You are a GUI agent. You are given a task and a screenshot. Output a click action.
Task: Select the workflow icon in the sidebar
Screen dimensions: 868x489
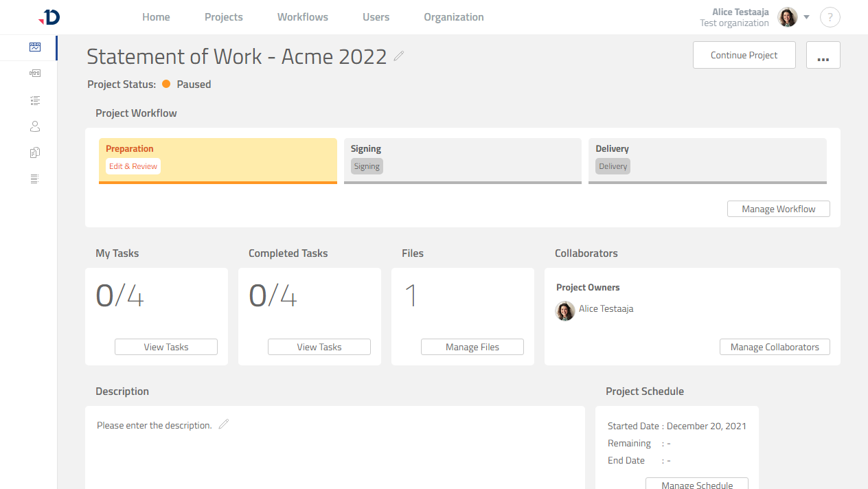pyautogui.click(x=35, y=73)
